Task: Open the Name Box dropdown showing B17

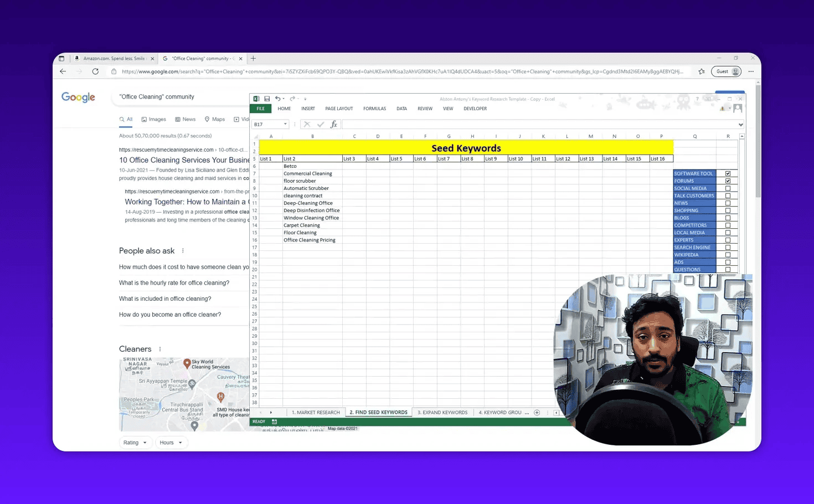Action: (285, 124)
